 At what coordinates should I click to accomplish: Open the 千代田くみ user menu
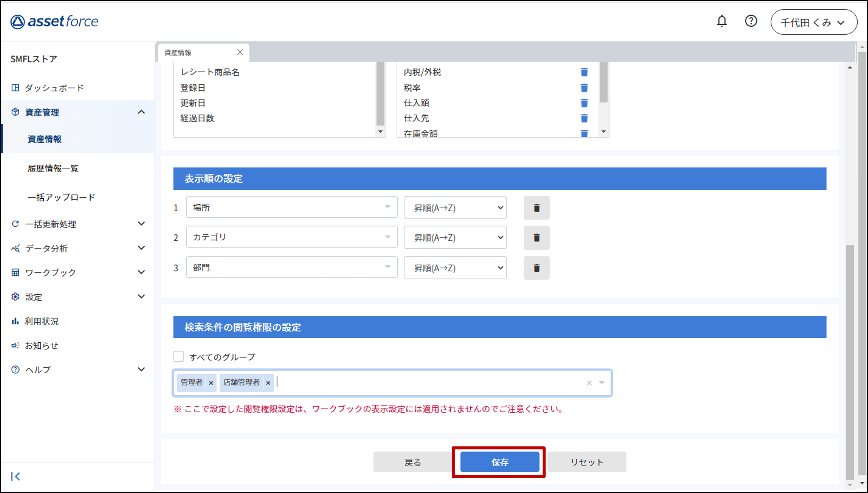coord(813,22)
